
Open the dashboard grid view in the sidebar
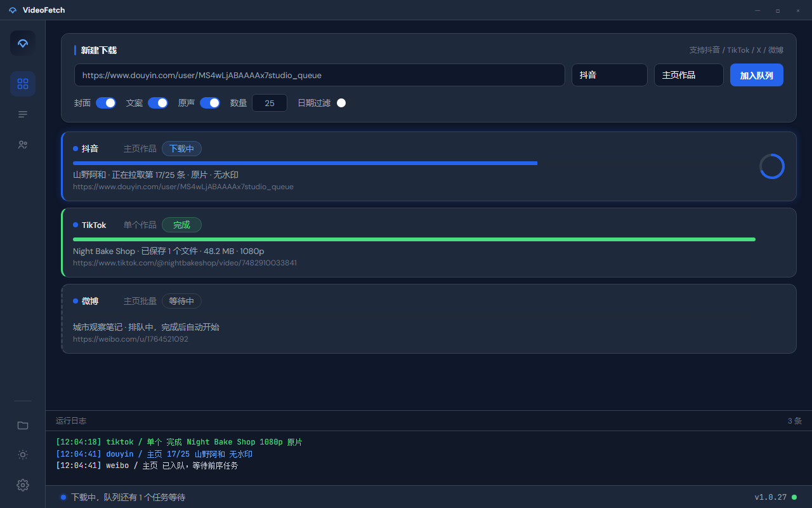point(23,84)
